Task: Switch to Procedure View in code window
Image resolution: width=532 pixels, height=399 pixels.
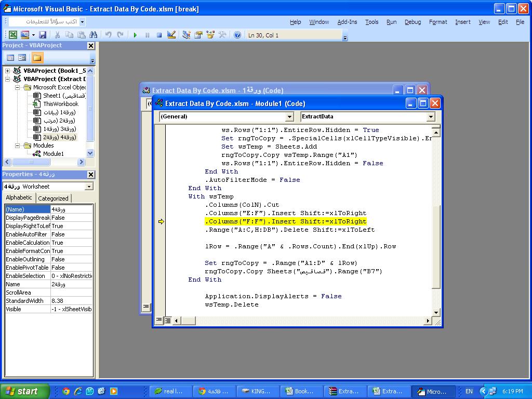Action: tap(158, 320)
